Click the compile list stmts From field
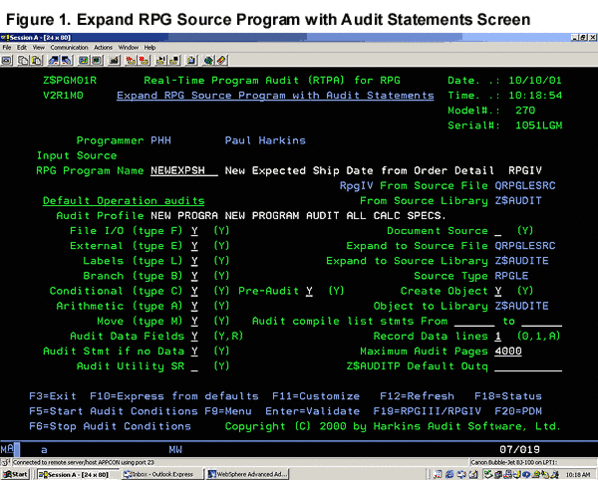The image size is (598, 480). click(x=474, y=321)
